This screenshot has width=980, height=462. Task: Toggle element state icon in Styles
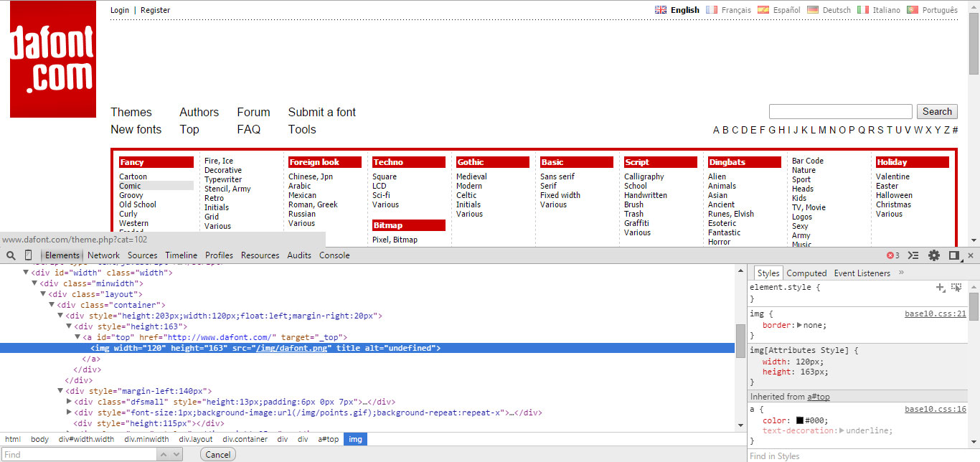pyautogui.click(x=956, y=287)
